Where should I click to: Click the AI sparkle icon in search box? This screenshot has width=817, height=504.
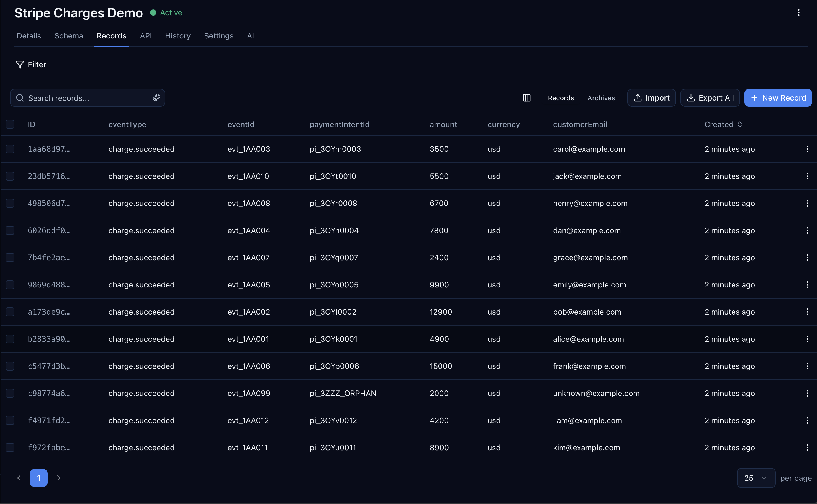(156, 98)
